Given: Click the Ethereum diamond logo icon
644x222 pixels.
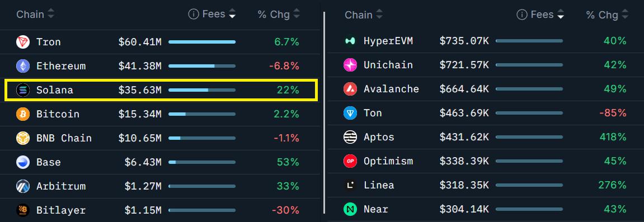Looking at the screenshot, I should (23, 65).
